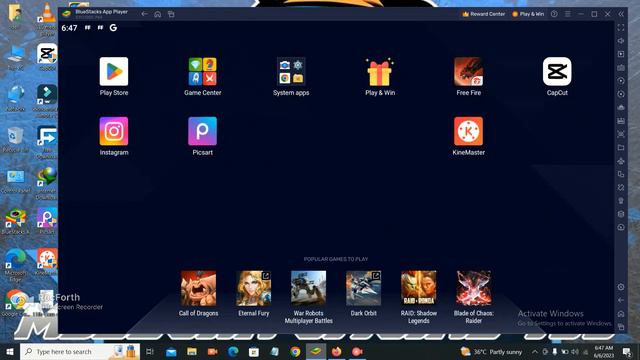Launch Free Fire

(x=469, y=72)
